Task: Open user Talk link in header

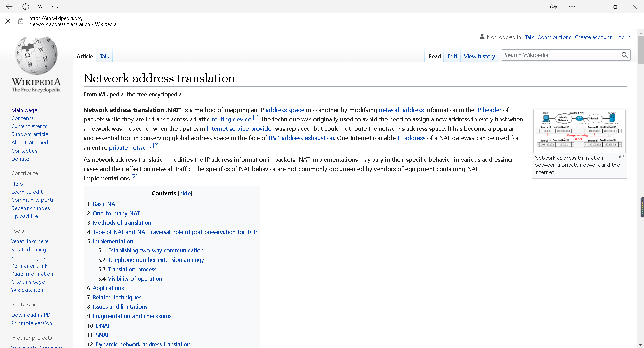Action: [529, 37]
